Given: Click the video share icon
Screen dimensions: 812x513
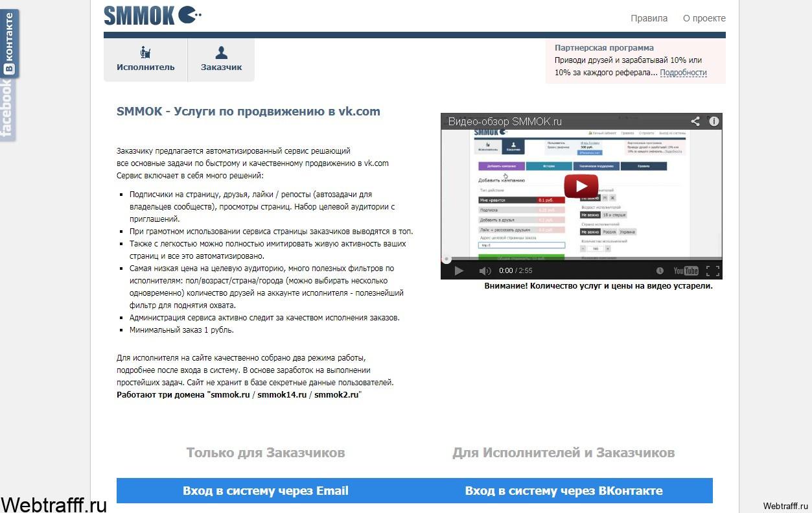Looking at the screenshot, I should tap(695, 121).
